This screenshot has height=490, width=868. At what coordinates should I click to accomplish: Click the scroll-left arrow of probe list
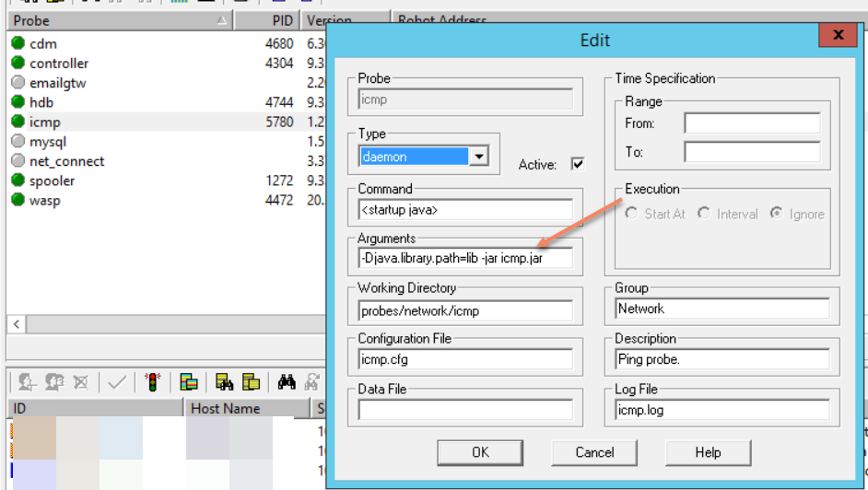17,324
